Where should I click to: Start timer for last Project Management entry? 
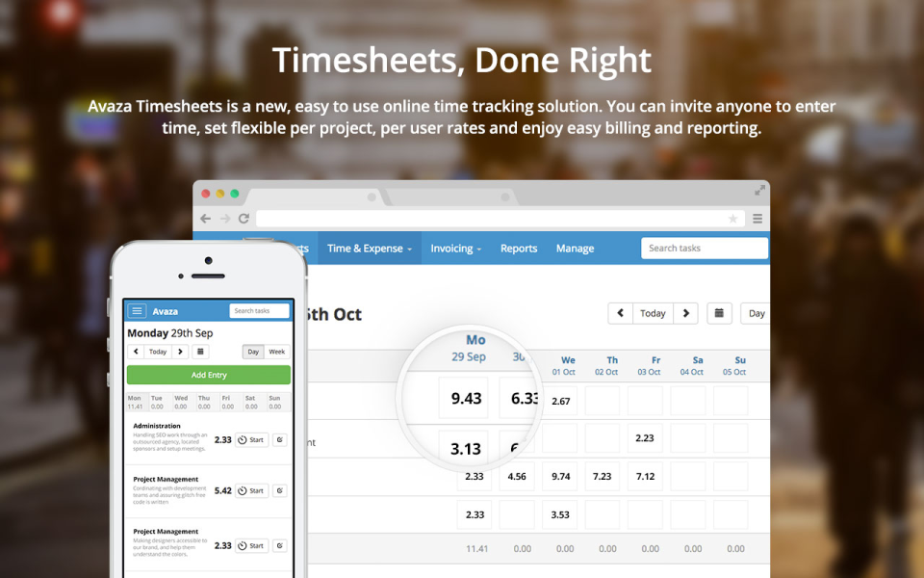pos(251,546)
